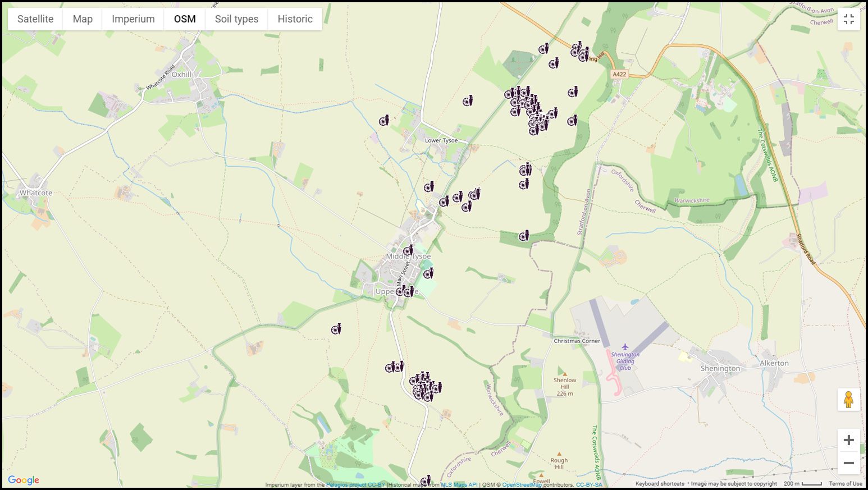Select the Imperium layer tab
The height and width of the screenshot is (490, 868).
click(x=133, y=19)
